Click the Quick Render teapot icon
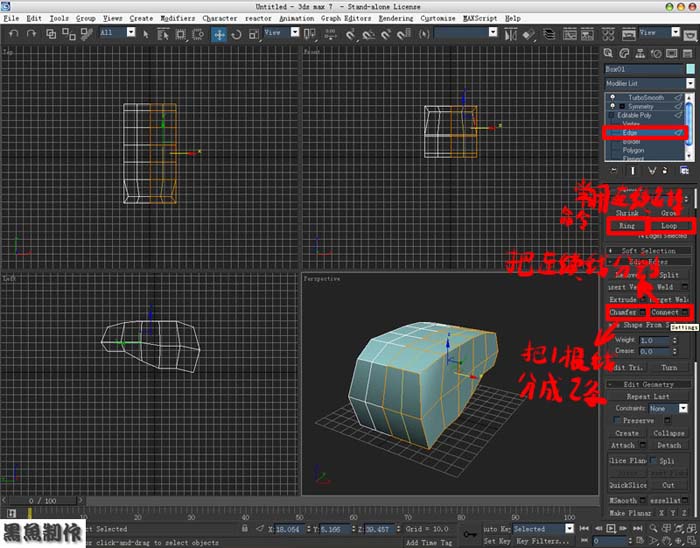Screen dimensions: 700x548 [x=691, y=34]
